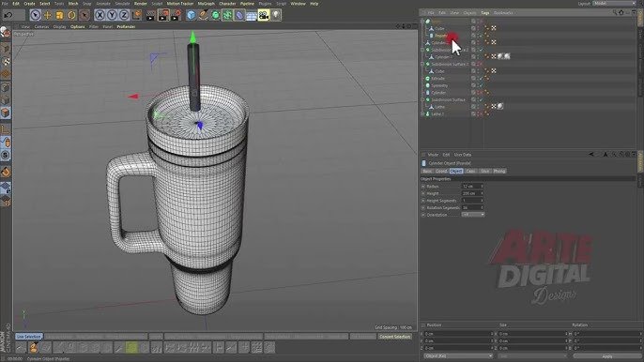
Task: Collapse the bottom Subdivision Surface hierarchy
Action: click(422, 99)
